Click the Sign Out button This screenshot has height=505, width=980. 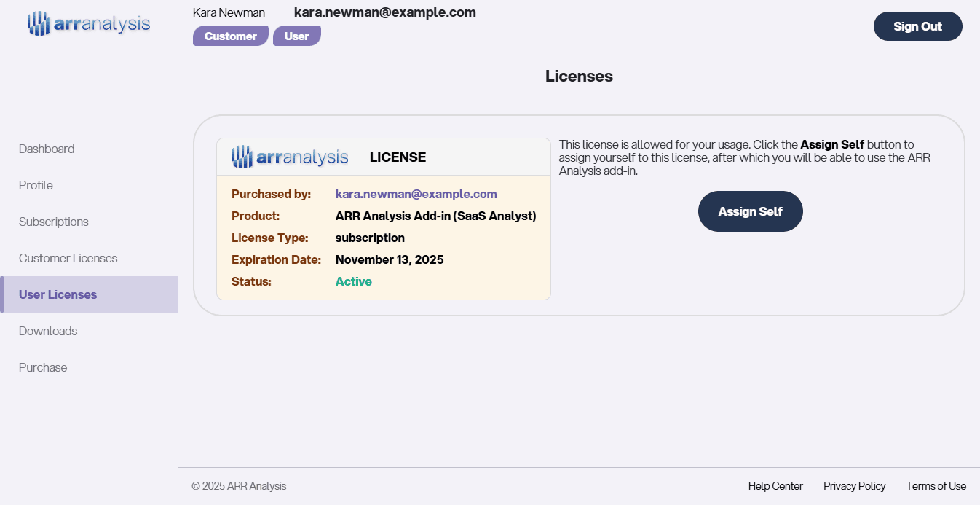[917, 26]
